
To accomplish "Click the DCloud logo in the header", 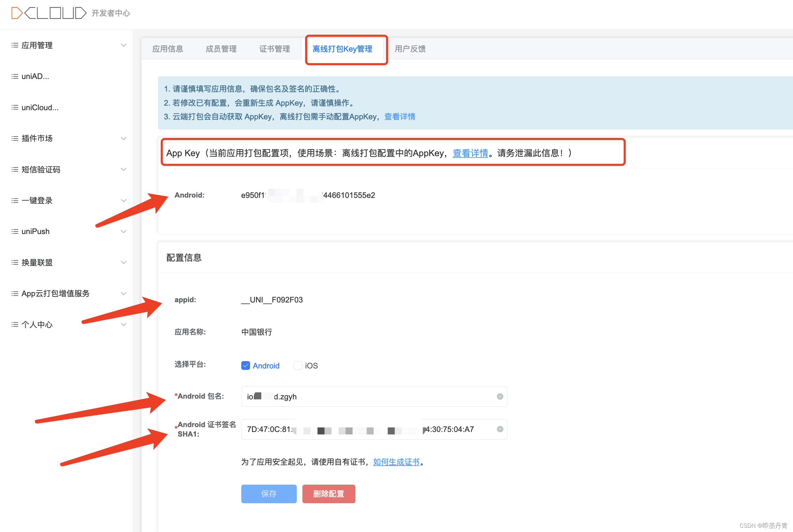I will (49, 13).
